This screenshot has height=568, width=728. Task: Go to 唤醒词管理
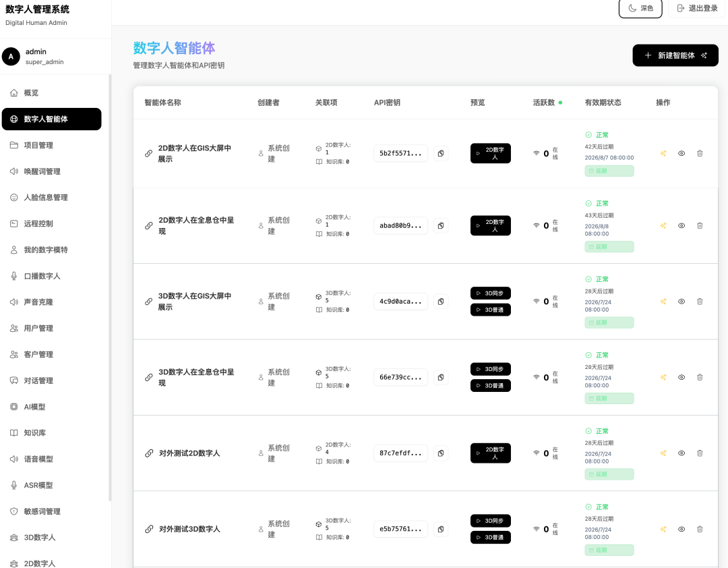click(51, 171)
